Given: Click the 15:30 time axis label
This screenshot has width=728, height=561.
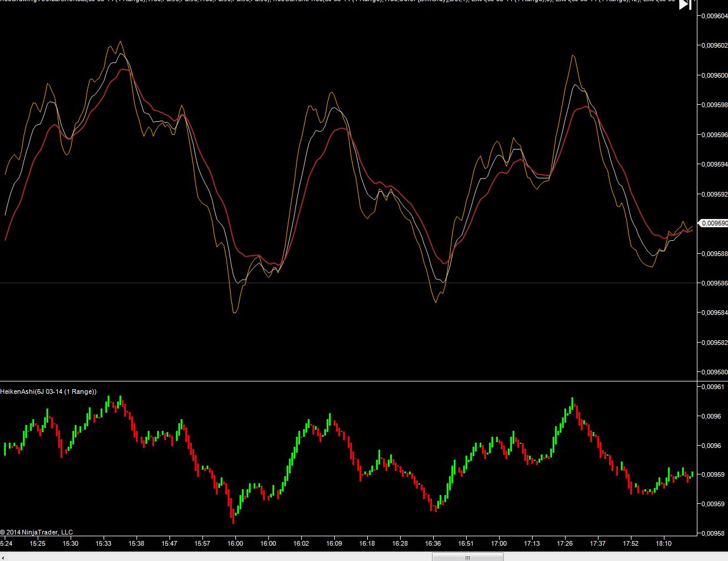Looking at the screenshot, I should tap(71, 543).
